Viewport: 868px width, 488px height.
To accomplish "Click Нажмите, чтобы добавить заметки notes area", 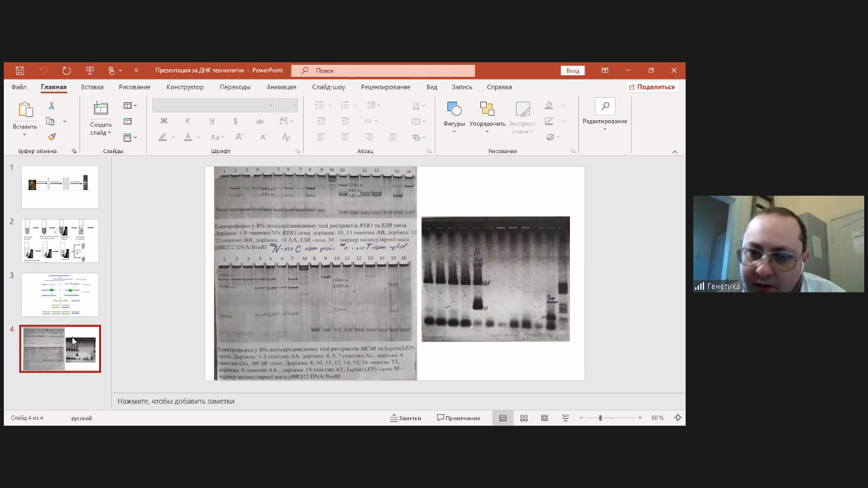I will (x=176, y=402).
